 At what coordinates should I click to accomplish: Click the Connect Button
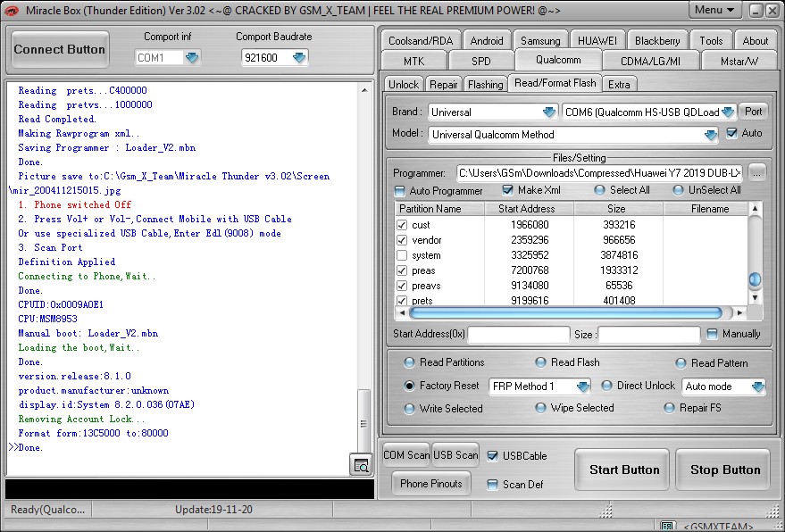[x=60, y=50]
